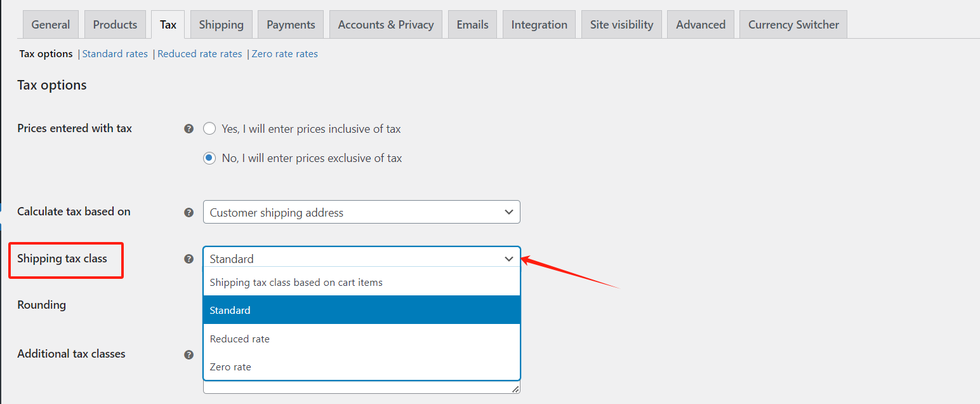The image size is (980, 404).
Task: Click the Additional tax classes textarea resize handle
Action: coord(515,389)
